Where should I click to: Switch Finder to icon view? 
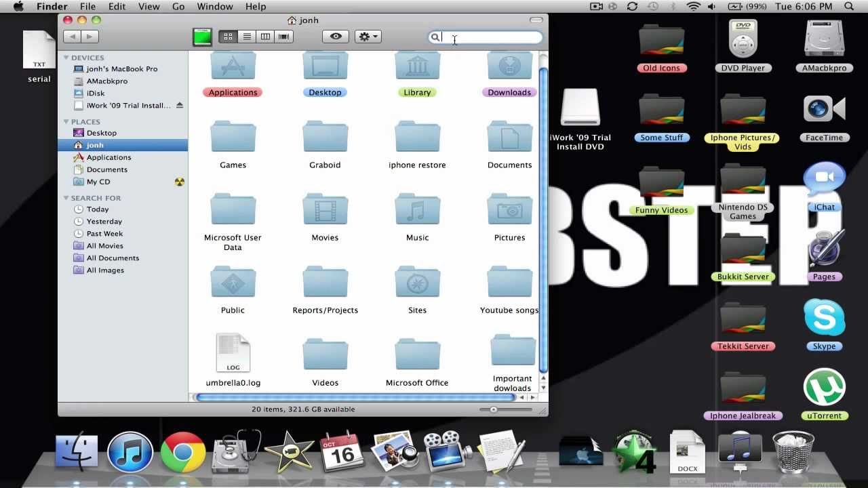229,37
